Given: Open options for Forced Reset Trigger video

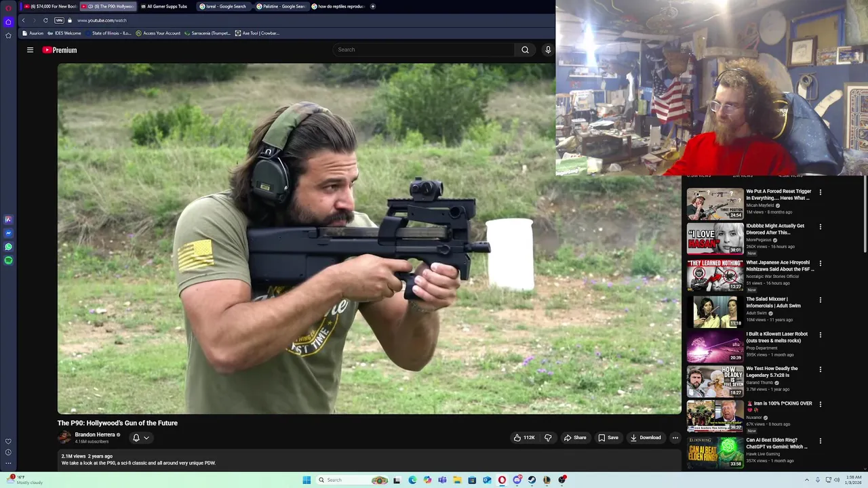Looking at the screenshot, I should pos(821,192).
